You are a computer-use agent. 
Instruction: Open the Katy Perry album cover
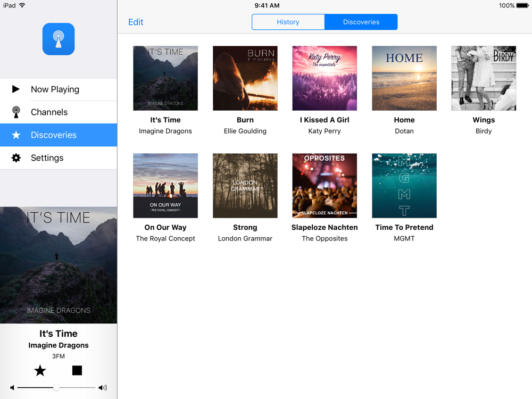coord(325,78)
